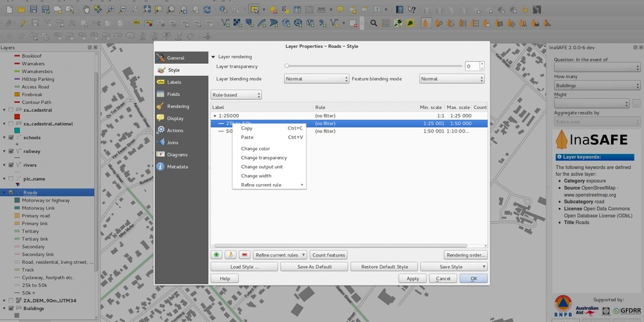Click the New project icon in toolbar
The width and height of the screenshot is (644, 322).
point(10,10)
